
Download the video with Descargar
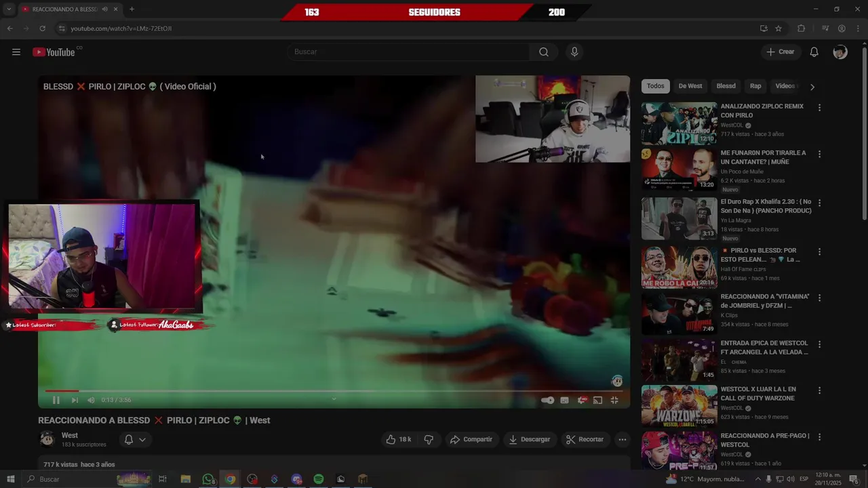[530, 439]
